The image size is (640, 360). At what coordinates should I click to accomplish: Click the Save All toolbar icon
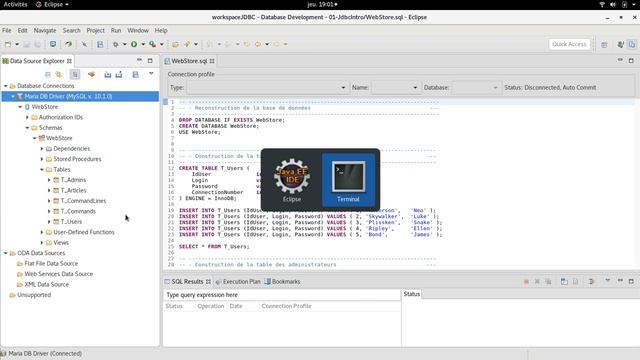(x=38, y=44)
